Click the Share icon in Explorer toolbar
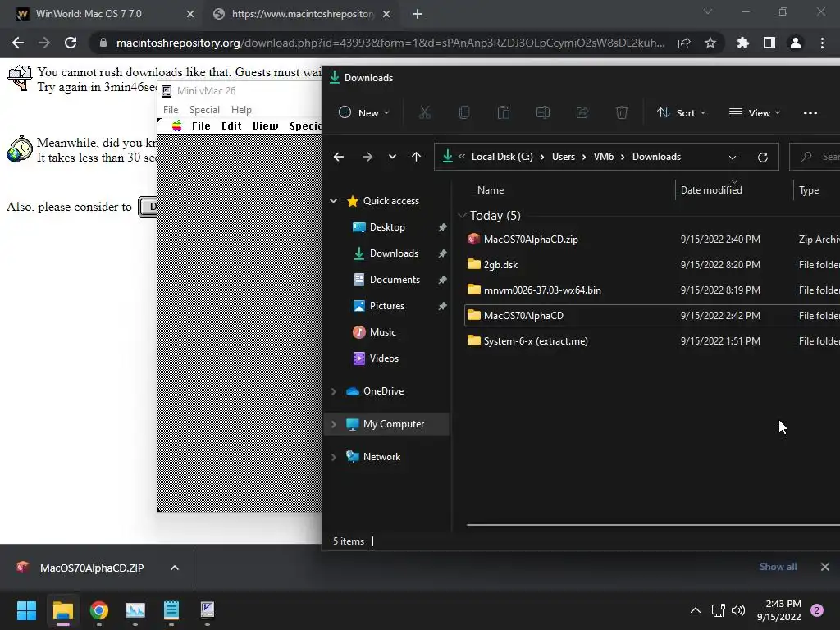Screen dimensions: 840x630 point(582,112)
